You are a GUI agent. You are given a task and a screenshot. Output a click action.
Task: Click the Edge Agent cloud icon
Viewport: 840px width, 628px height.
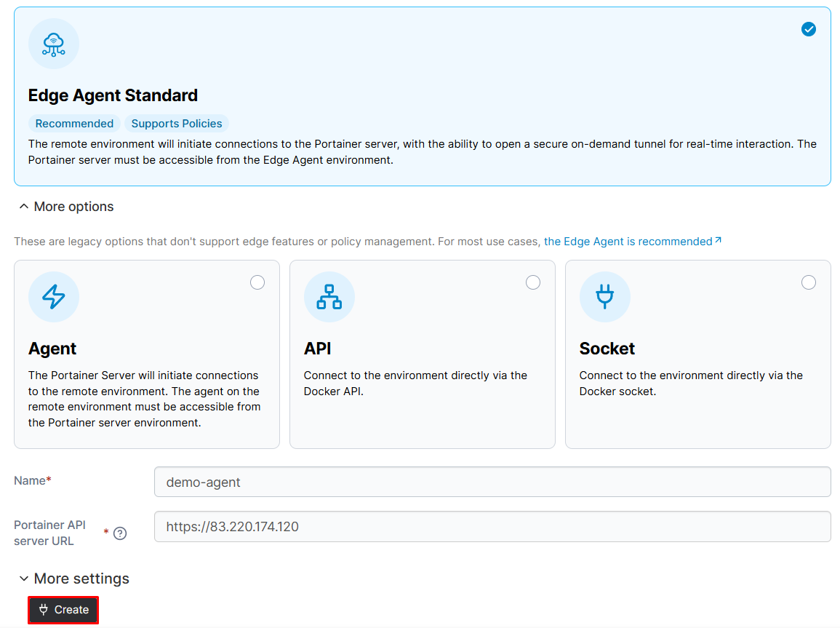coord(54,44)
